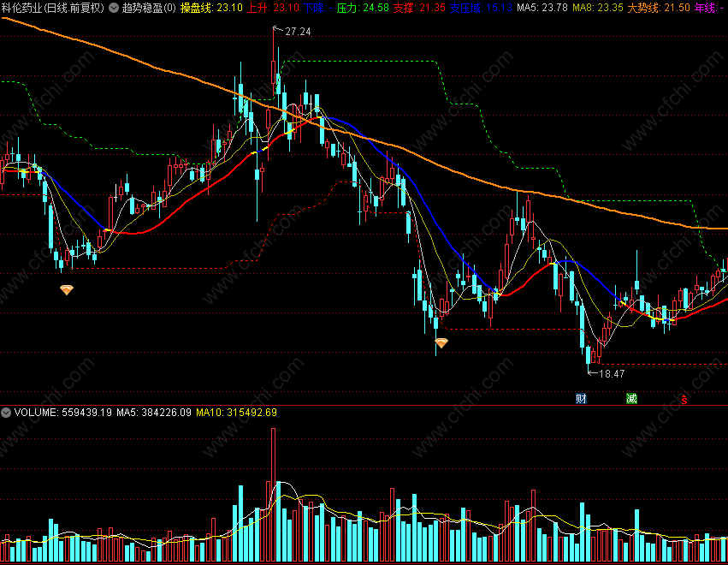Click the MA5: 23.78 legend value
Image resolution: width=728 pixels, height=565 pixels.
542,8
